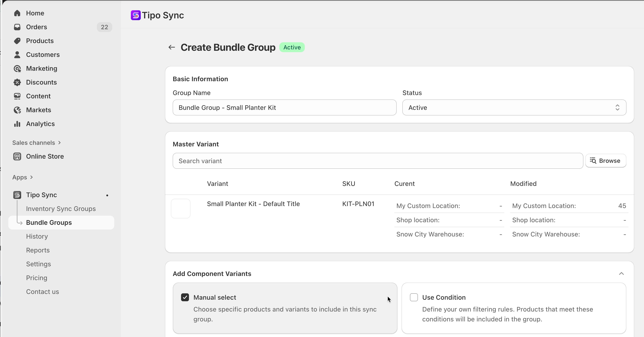Click the Analytics bar chart icon
This screenshot has height=337, width=644.
[x=17, y=124]
